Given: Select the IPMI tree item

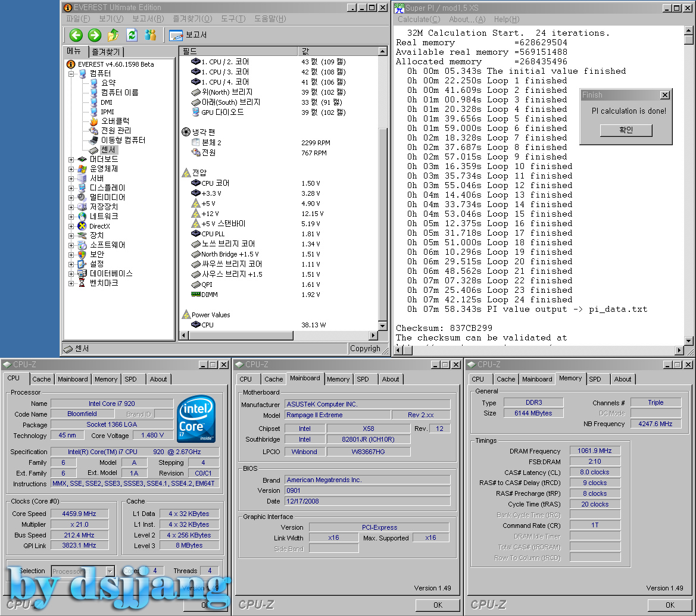Looking at the screenshot, I should click(x=107, y=112).
